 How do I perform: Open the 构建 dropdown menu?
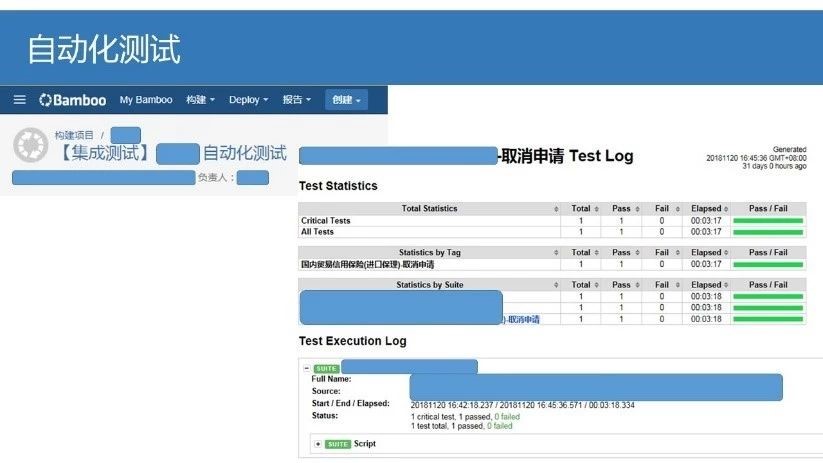pos(201,100)
